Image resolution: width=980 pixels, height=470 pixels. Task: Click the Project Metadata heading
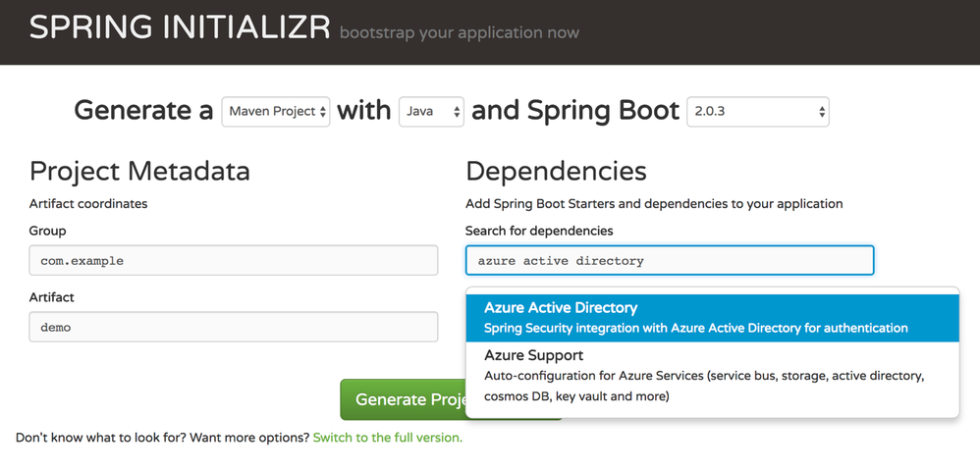pos(139,171)
